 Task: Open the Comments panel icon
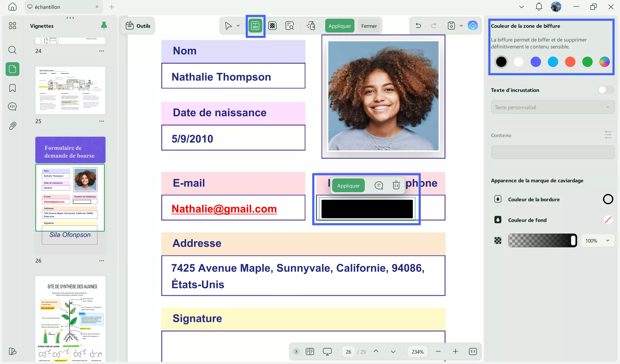pos(12,107)
